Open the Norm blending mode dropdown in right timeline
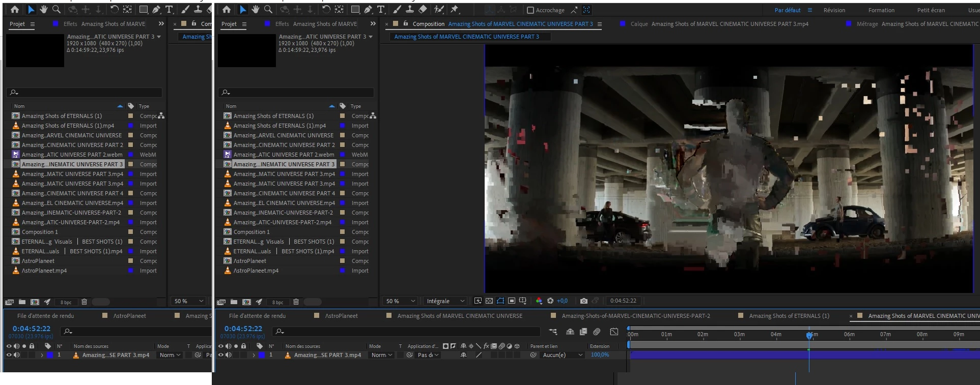Screen dimensions: 980x385 point(382,355)
